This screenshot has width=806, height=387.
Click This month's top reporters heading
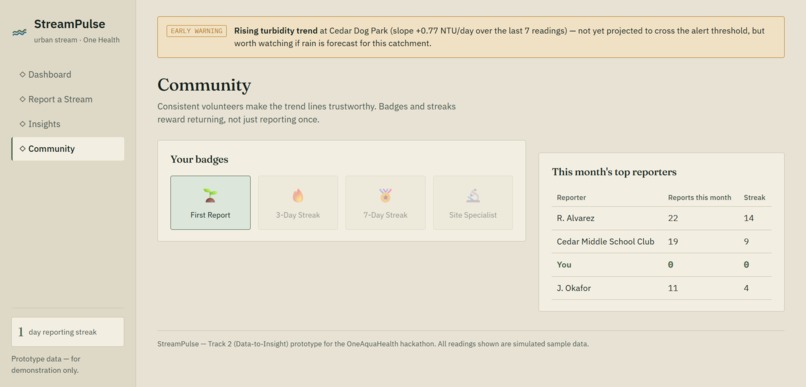coord(614,172)
